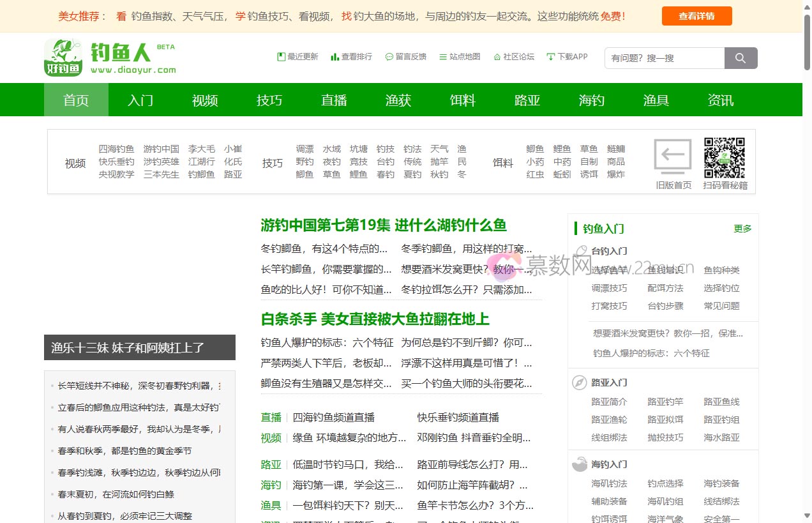
Task: Select the 视频 navigation tab
Action: pos(205,100)
